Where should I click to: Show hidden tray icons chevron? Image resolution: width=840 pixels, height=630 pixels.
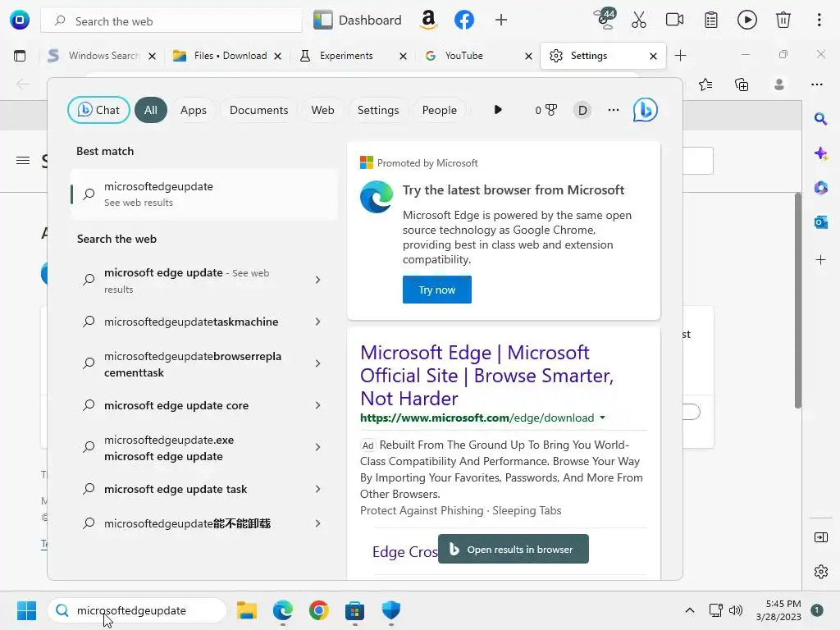tap(689, 610)
